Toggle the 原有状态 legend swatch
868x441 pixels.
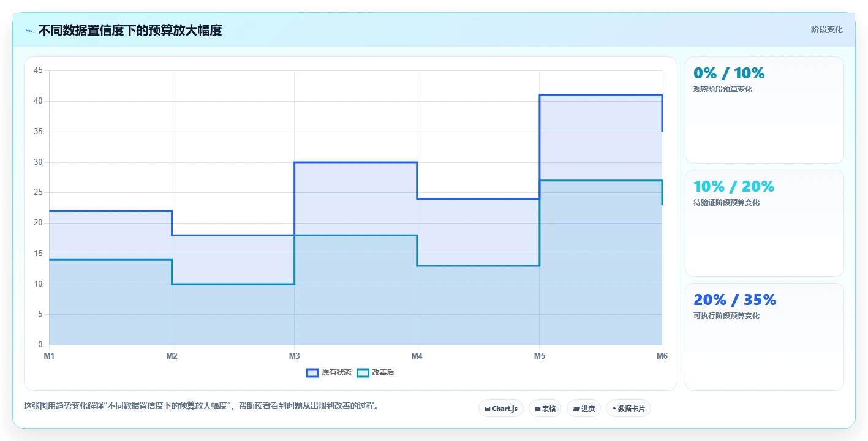tap(312, 372)
